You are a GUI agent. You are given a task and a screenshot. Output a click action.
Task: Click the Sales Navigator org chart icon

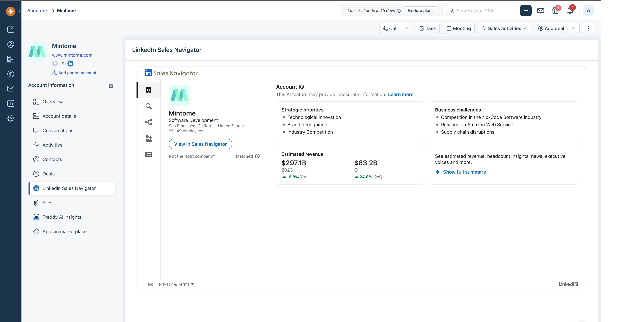point(148,122)
